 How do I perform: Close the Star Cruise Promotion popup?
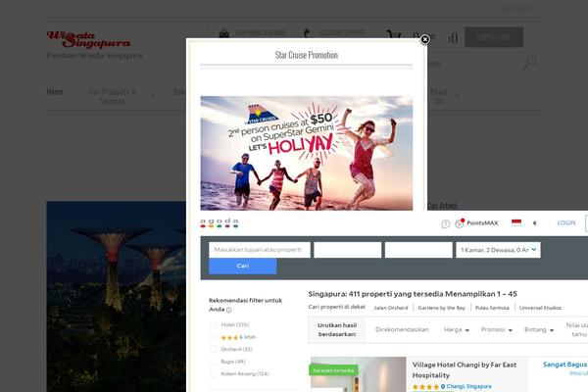click(x=424, y=39)
